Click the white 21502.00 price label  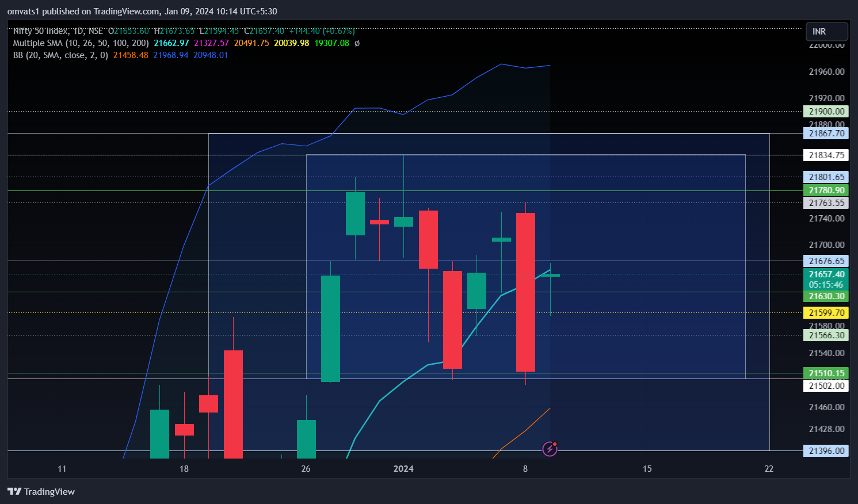click(x=826, y=386)
